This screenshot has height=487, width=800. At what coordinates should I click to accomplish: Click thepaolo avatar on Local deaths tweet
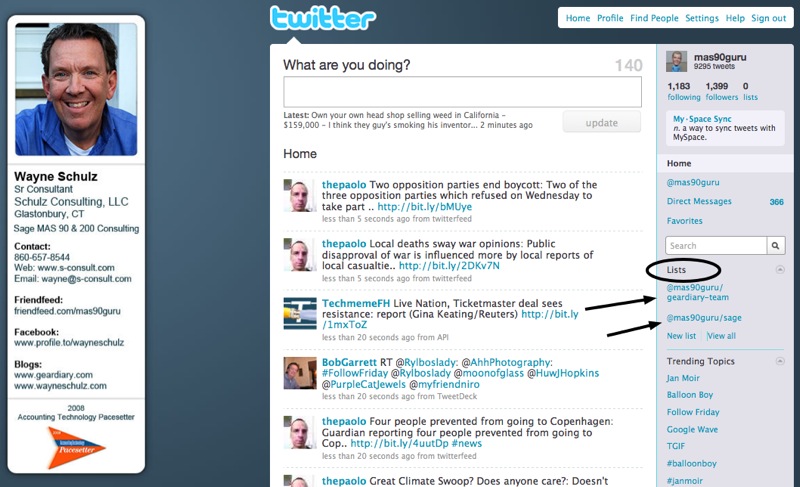[x=300, y=254]
